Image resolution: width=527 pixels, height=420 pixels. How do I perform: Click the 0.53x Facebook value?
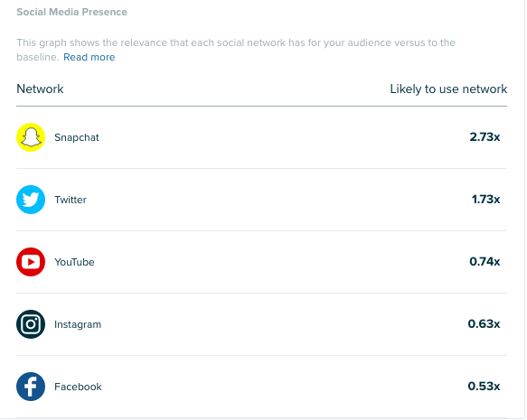(x=484, y=387)
